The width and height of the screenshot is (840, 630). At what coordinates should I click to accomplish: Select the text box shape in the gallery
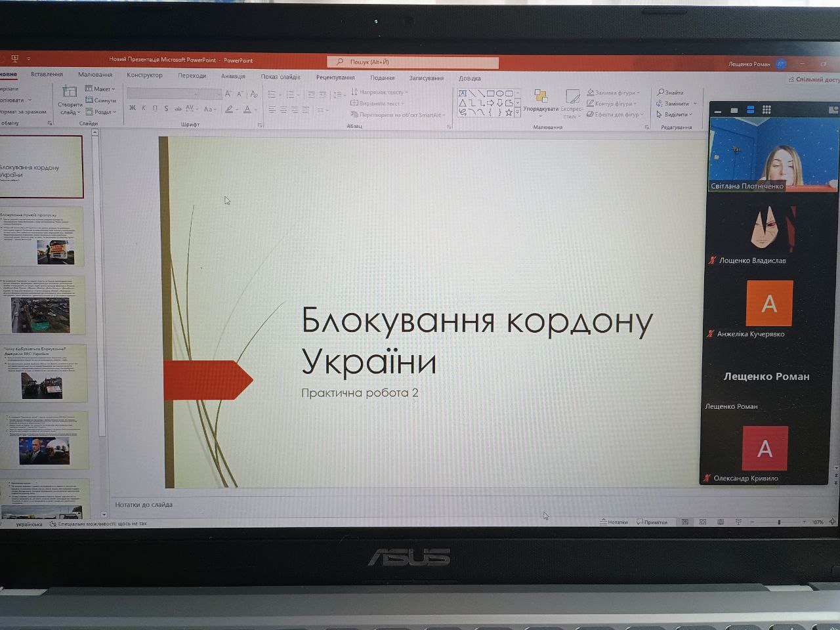click(463, 93)
